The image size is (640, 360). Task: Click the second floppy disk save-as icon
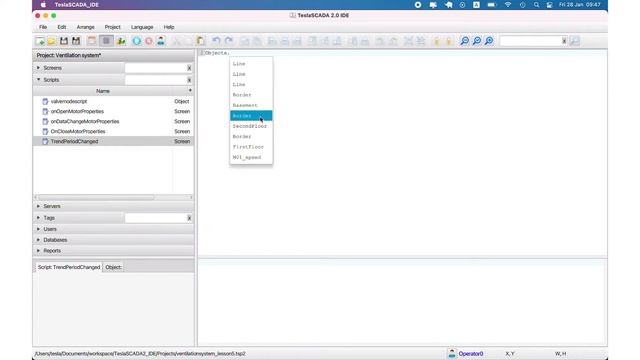76,41
